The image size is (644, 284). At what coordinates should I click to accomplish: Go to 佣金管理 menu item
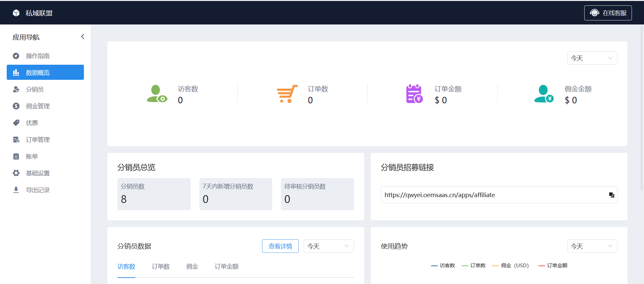[45, 106]
